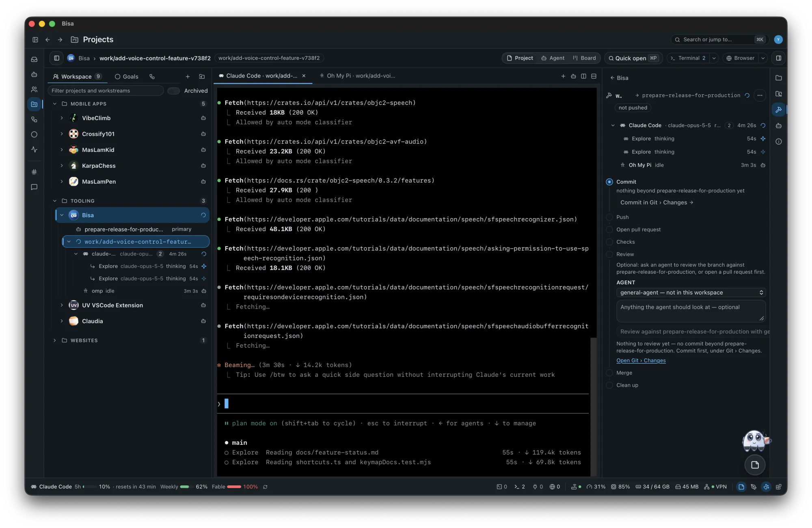
Task: Open the inbox icon in left sidebar
Action: (x=35, y=59)
